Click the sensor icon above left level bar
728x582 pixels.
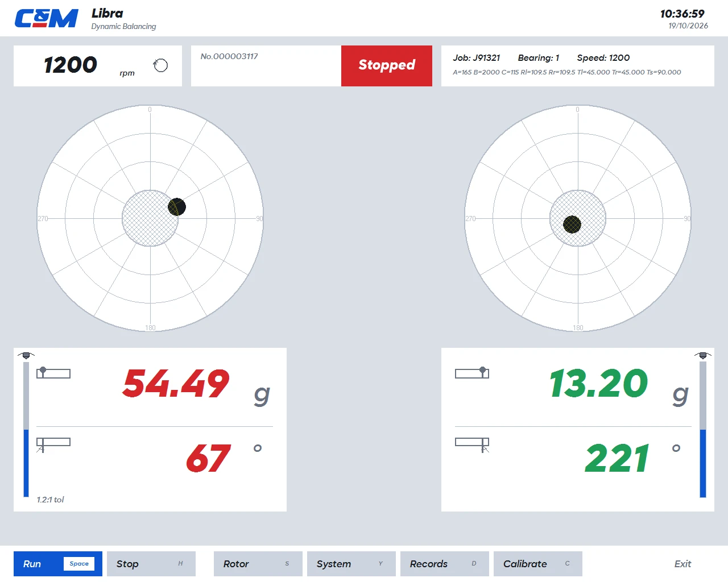click(26, 355)
